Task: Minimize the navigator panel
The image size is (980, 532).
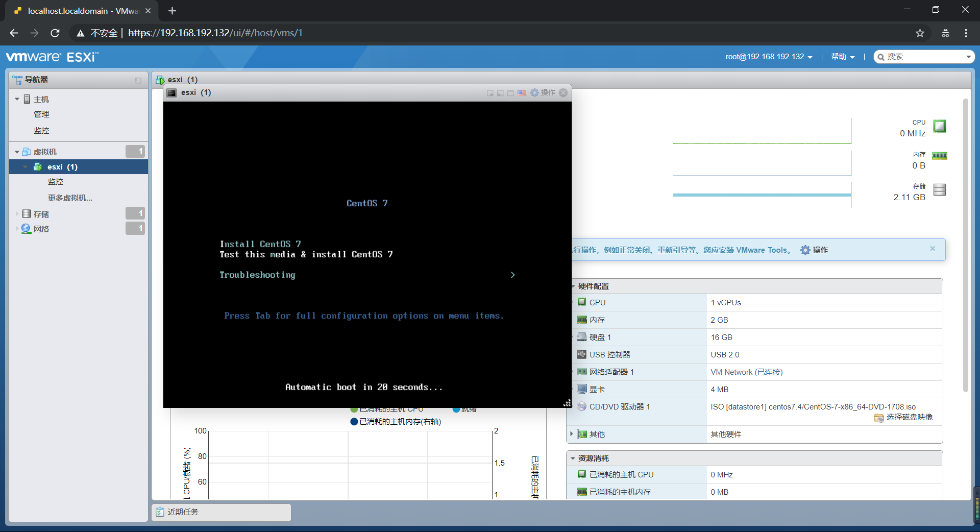Action: pyautogui.click(x=138, y=80)
